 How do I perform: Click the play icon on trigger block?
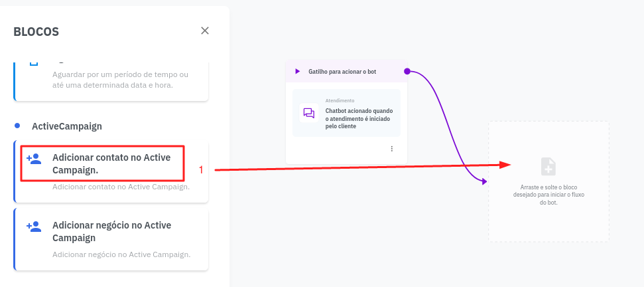(x=298, y=71)
